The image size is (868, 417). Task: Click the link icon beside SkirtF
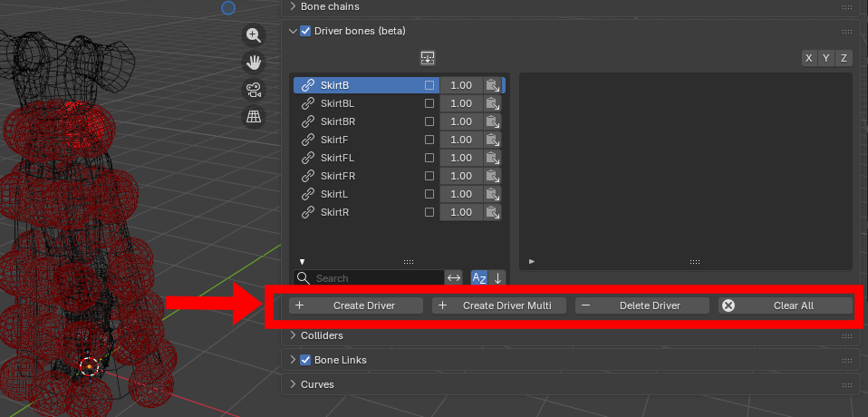coord(308,140)
